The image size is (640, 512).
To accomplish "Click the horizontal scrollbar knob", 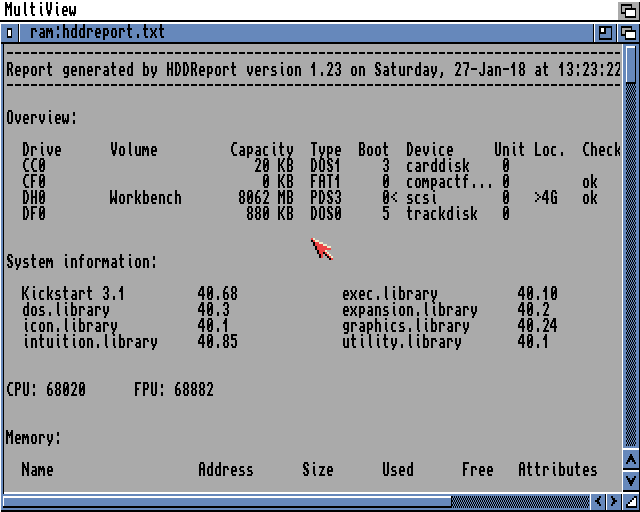I will point(228,501).
